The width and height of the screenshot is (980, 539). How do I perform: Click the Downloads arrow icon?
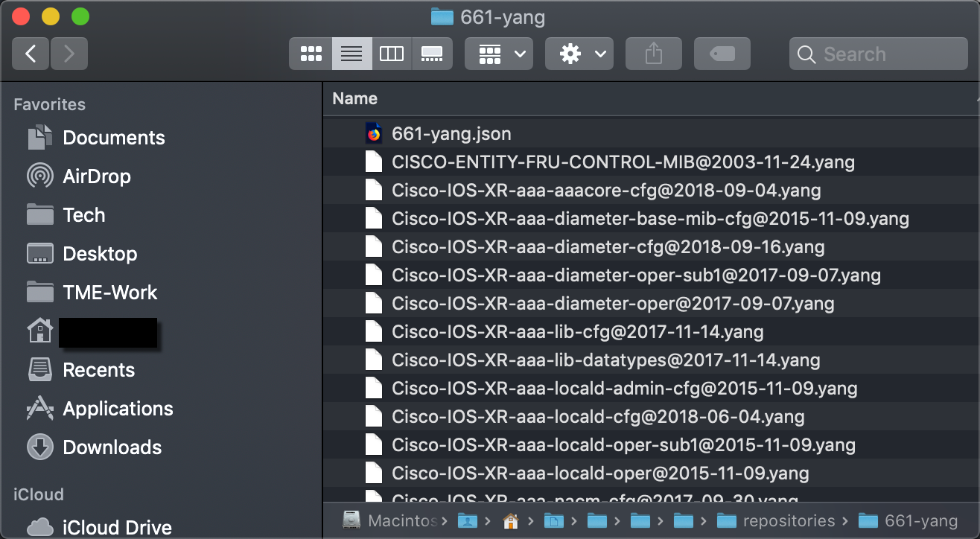[x=39, y=447]
